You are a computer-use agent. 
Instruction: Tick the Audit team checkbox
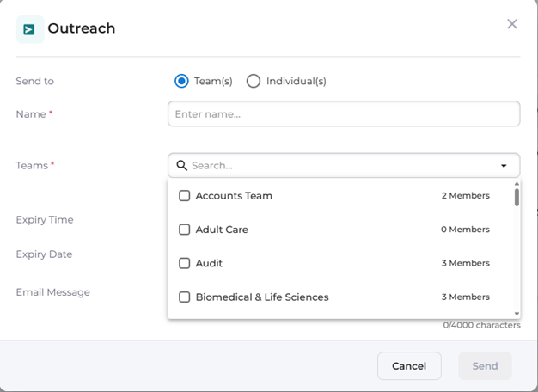click(184, 263)
